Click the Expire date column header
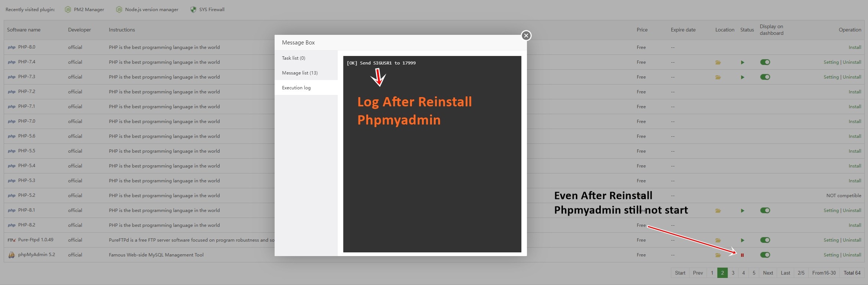The image size is (868, 285). click(x=683, y=30)
